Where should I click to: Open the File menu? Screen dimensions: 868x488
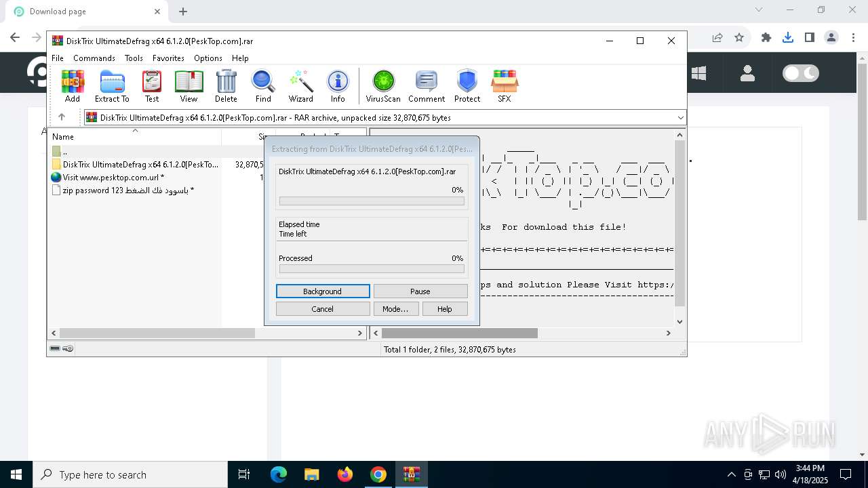pyautogui.click(x=58, y=58)
